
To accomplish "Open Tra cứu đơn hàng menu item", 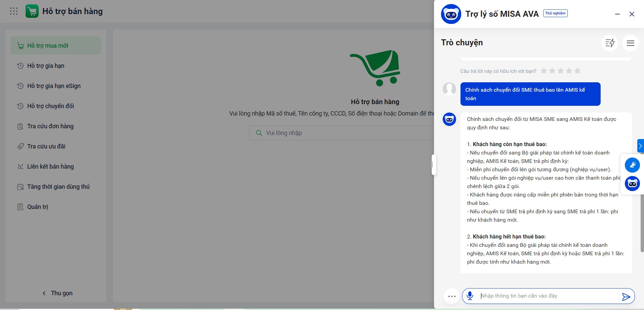I will click(50, 126).
